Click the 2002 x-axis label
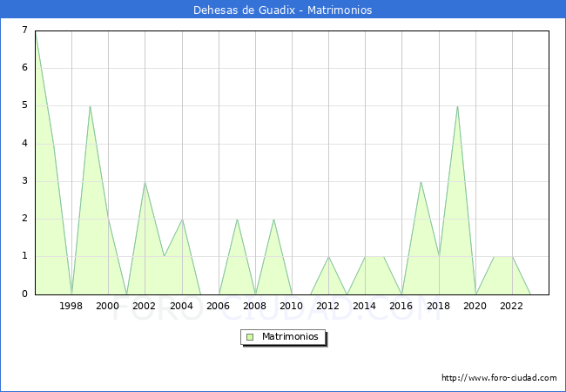The image size is (566, 392). 144,306
